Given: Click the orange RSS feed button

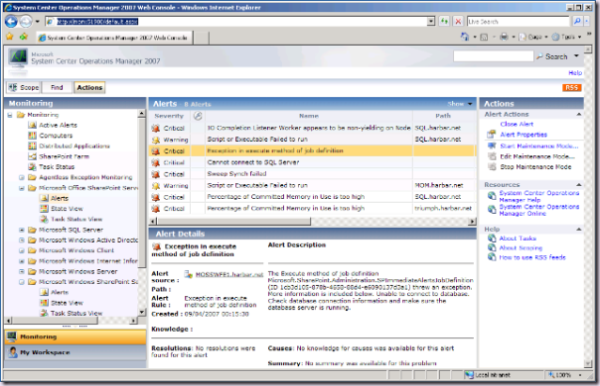Looking at the screenshot, I should click(572, 88).
